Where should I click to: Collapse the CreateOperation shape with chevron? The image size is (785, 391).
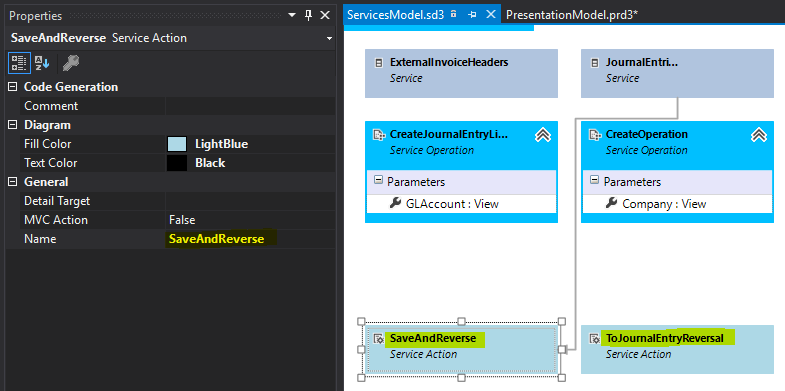[759, 135]
